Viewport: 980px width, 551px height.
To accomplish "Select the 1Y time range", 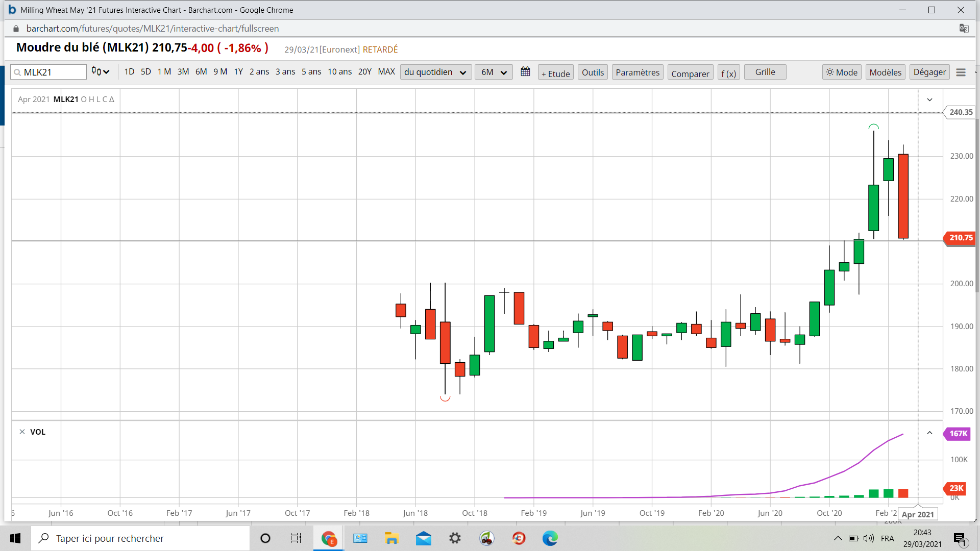I will 238,71.
